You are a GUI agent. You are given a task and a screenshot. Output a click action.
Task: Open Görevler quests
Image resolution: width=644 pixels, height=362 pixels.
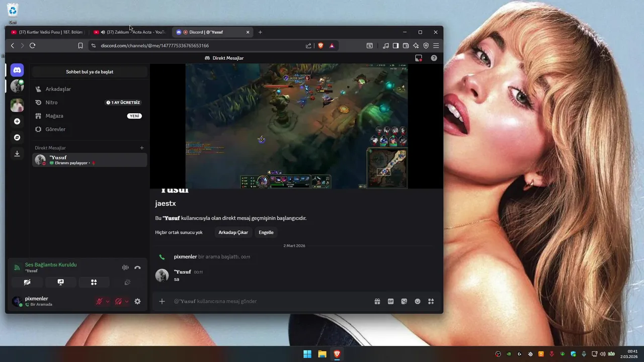tap(90, 129)
